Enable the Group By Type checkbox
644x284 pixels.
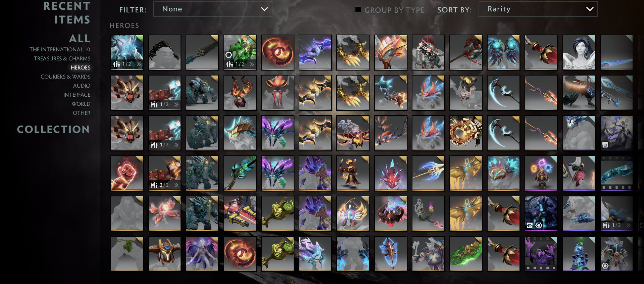(358, 9)
